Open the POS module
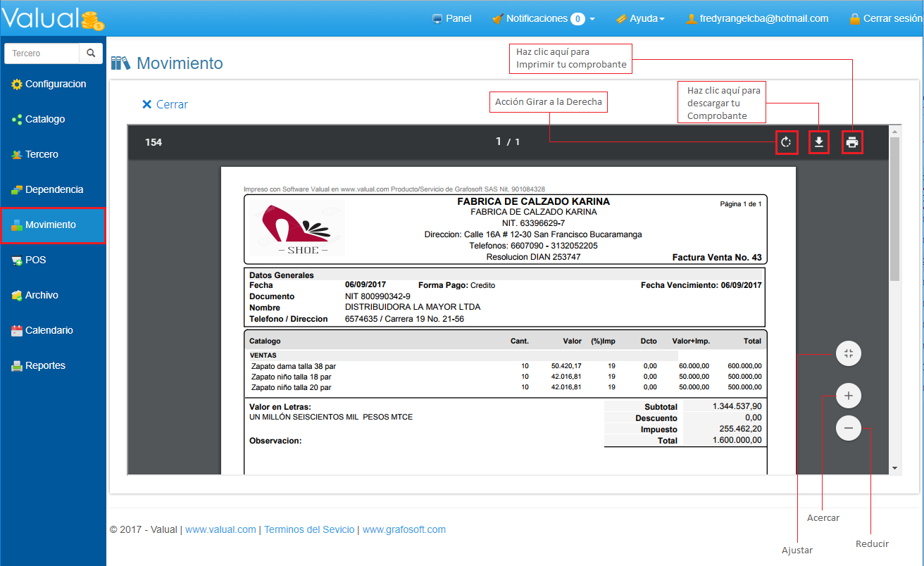Image resolution: width=924 pixels, height=566 pixels. tap(35, 260)
